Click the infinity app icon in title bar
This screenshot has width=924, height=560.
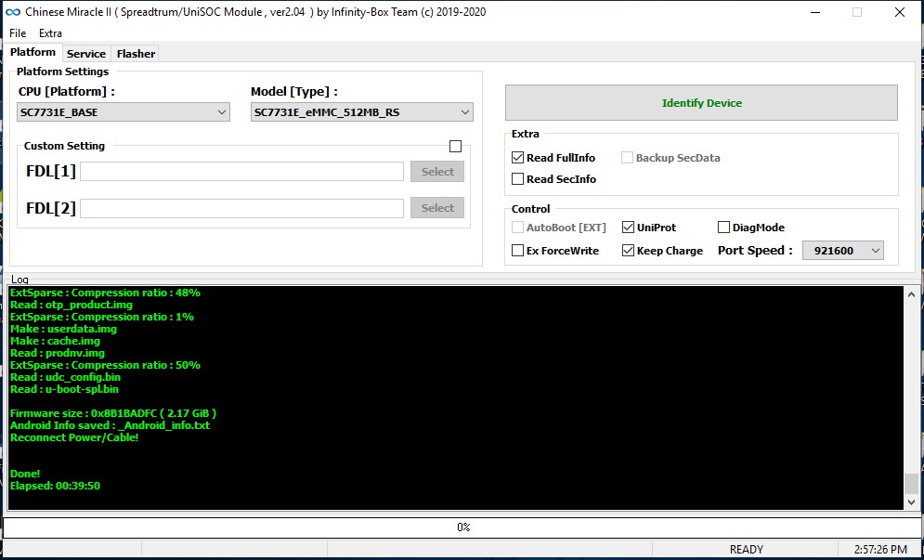[x=12, y=12]
